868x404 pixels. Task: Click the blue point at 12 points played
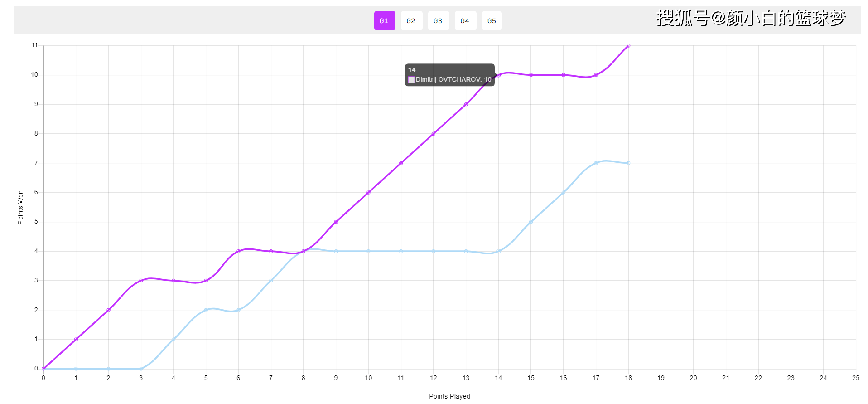(434, 251)
